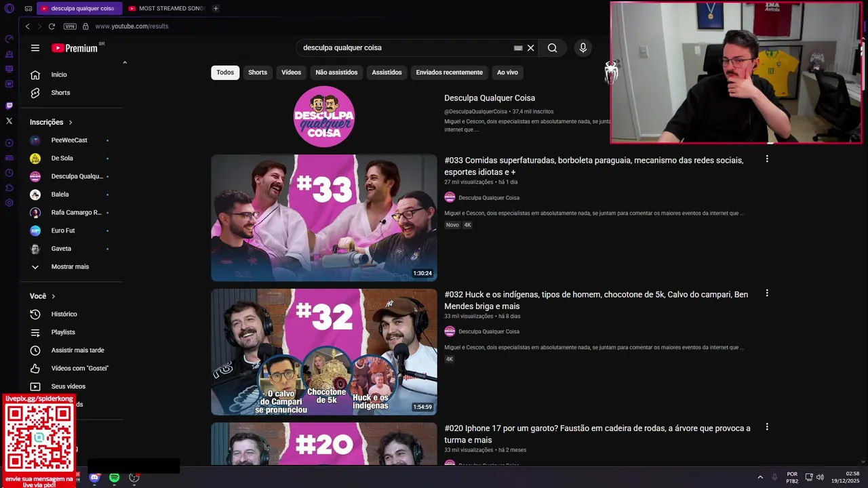This screenshot has height=488, width=868.
Task: Open a new browser tab
Action: 216,8
